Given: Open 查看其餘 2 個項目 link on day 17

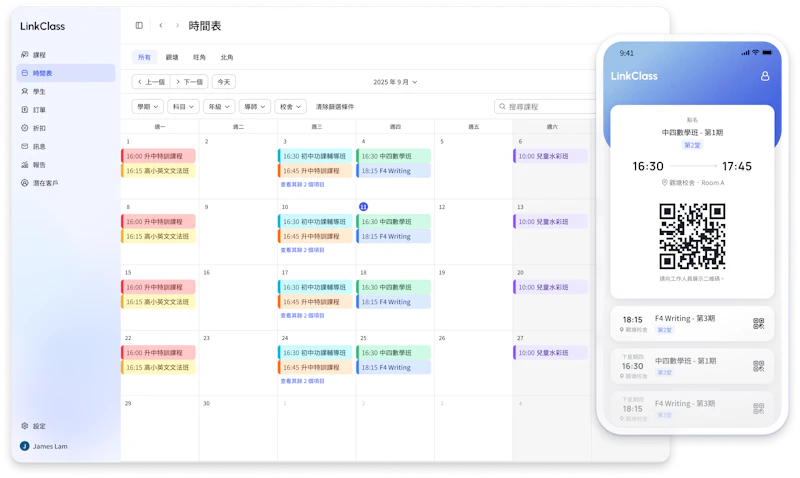Looking at the screenshot, I should coord(303,316).
